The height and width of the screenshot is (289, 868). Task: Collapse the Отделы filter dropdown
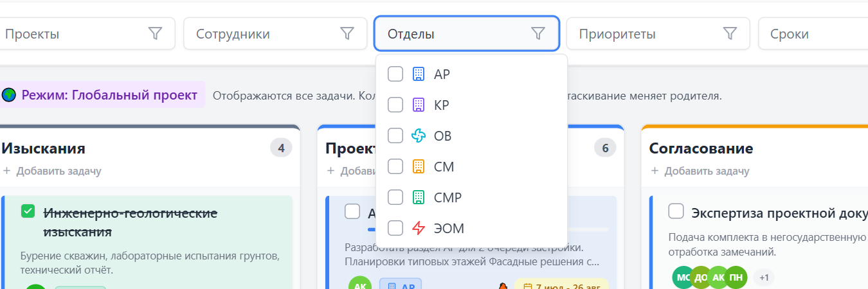coord(467,33)
